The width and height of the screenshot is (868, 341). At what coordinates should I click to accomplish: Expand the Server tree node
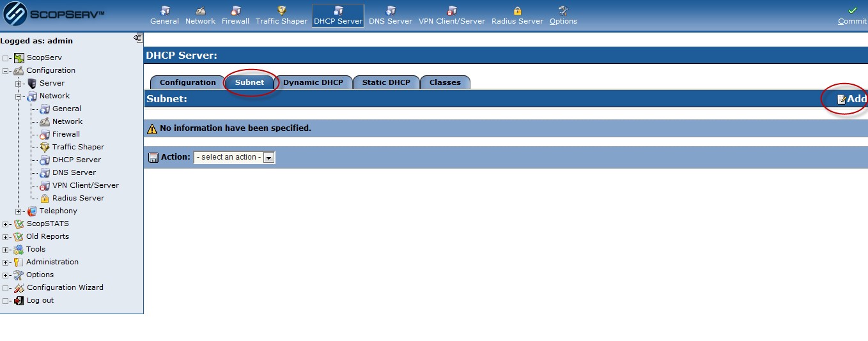click(19, 84)
